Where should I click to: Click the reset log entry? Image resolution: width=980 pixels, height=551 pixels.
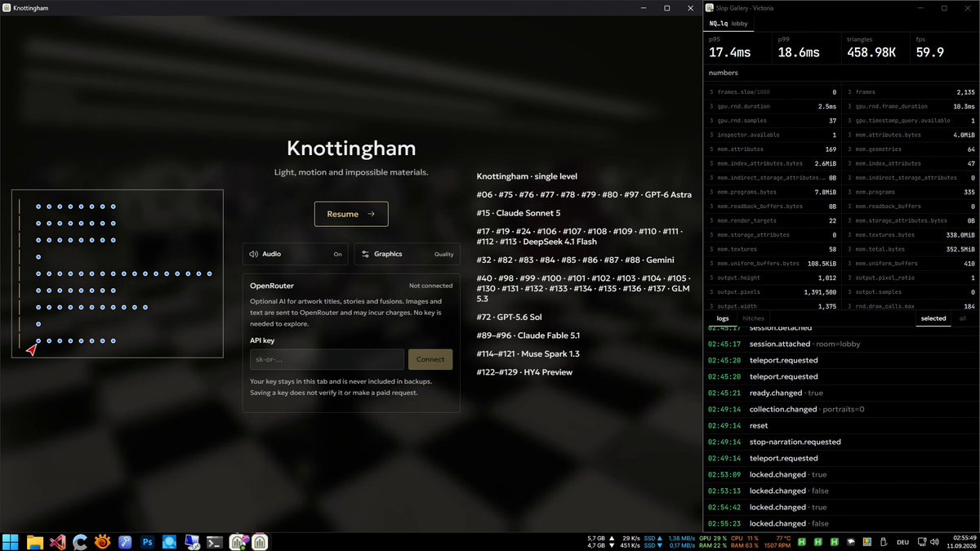click(841, 425)
